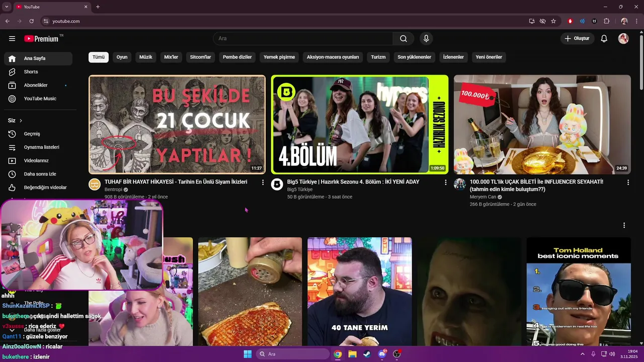Open Geçmiş history in sidebar
644x362 pixels.
pyautogui.click(x=38, y=134)
